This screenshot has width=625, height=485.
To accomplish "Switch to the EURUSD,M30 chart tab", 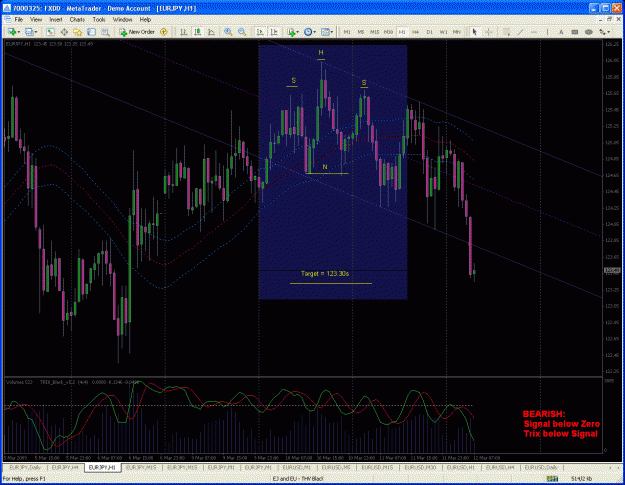I will point(420,467).
